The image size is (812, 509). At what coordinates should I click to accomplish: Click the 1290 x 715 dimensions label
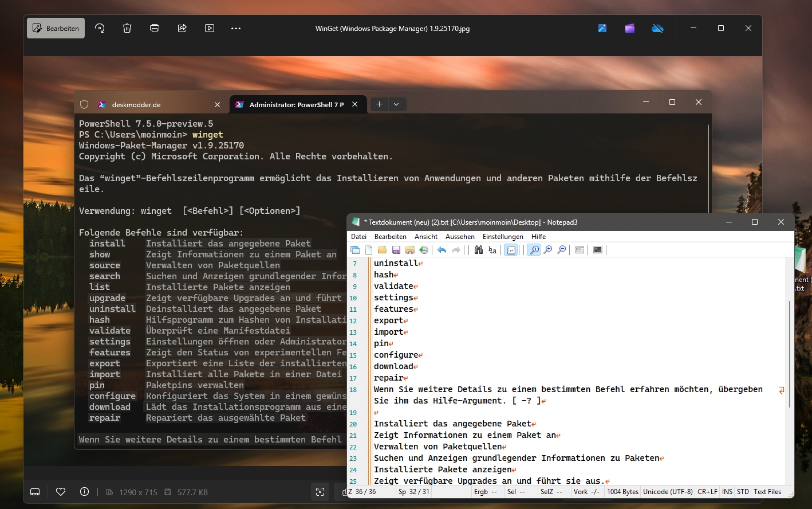click(x=138, y=492)
